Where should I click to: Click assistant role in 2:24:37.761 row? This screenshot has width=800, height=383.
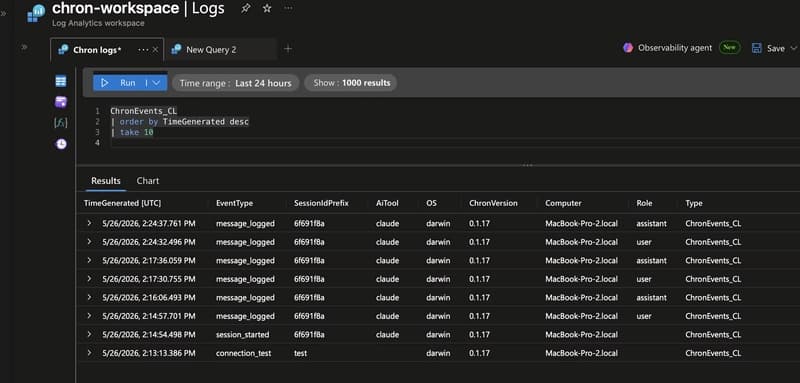pos(652,223)
